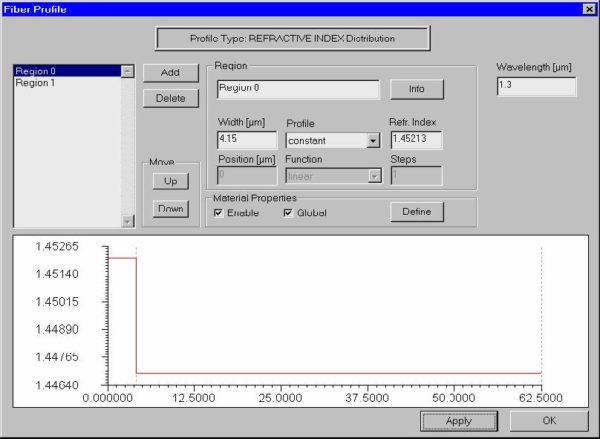Focus the Wavelength field with 1.3
600x439 pixels.
coord(536,86)
